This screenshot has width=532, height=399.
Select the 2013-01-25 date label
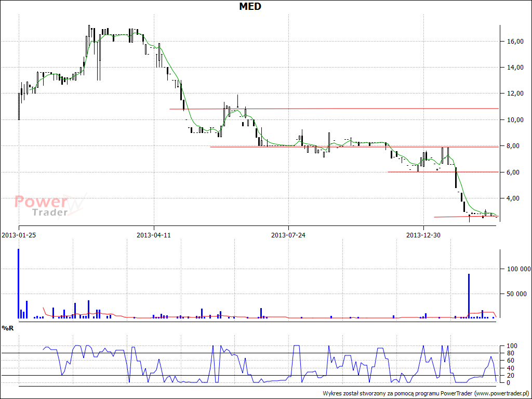coord(19,235)
